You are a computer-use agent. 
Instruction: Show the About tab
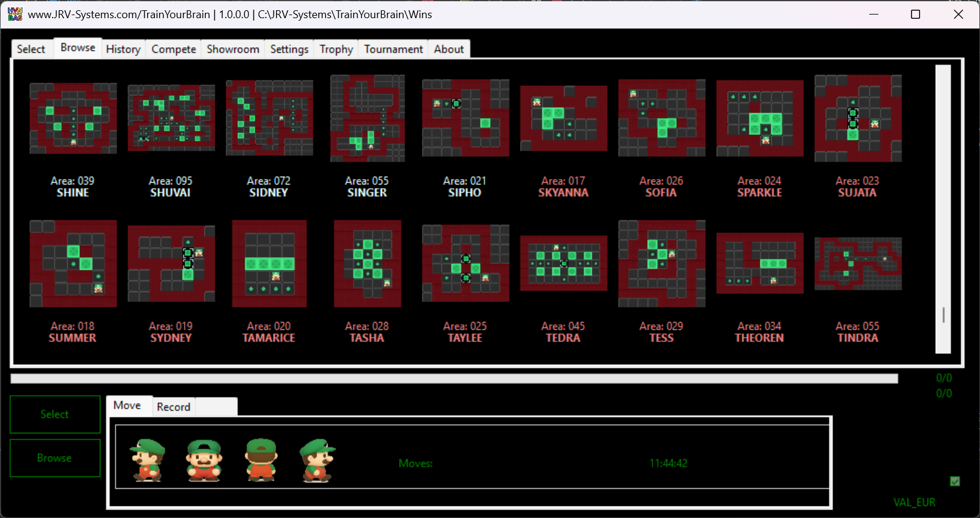pos(449,49)
